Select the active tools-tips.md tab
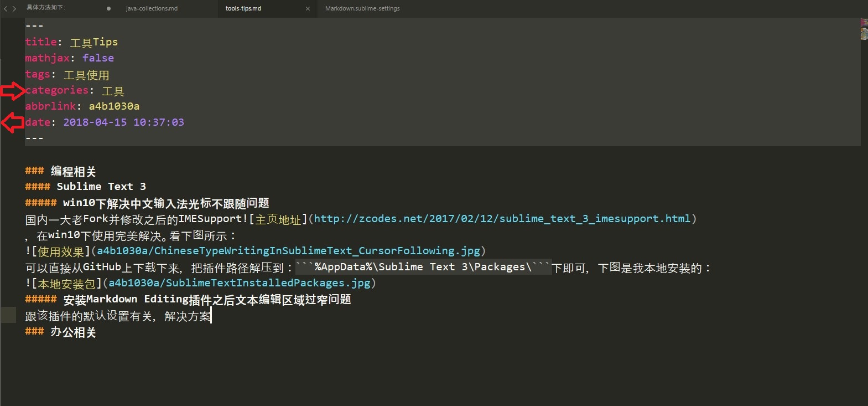 point(243,9)
